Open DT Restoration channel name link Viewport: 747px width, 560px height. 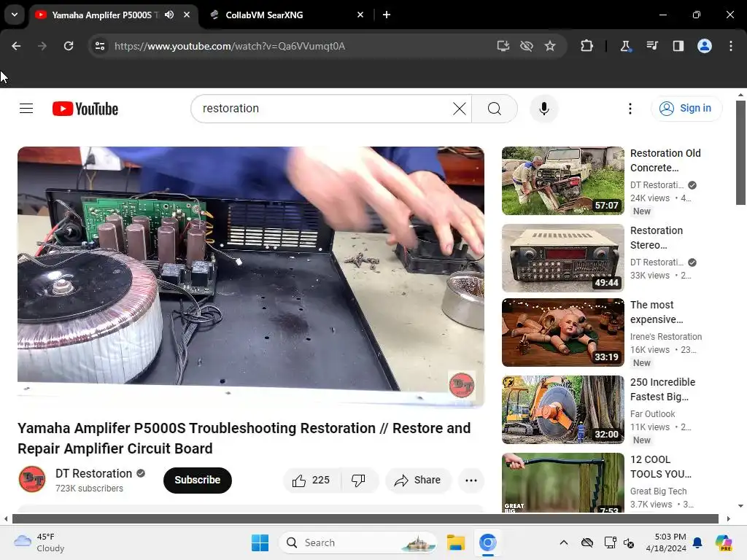[x=94, y=473]
